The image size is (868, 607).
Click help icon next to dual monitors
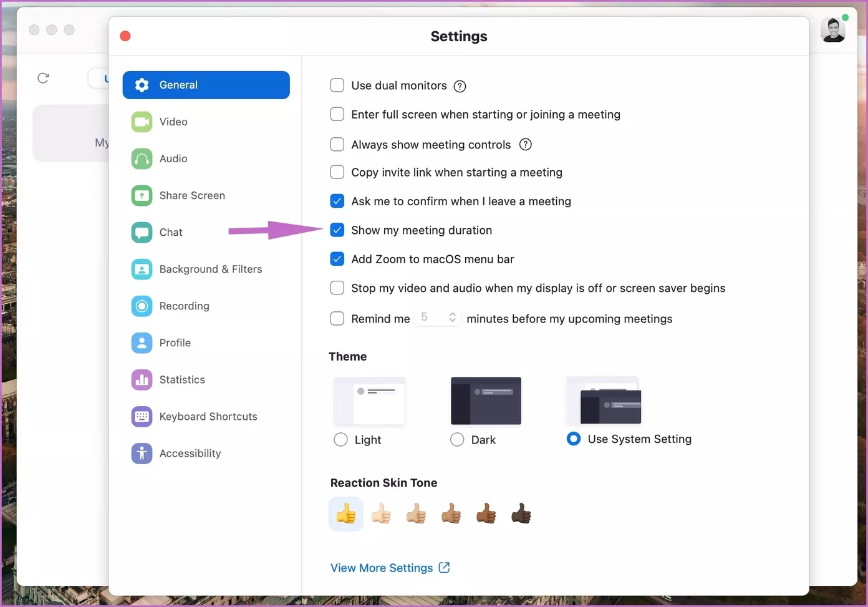(460, 86)
